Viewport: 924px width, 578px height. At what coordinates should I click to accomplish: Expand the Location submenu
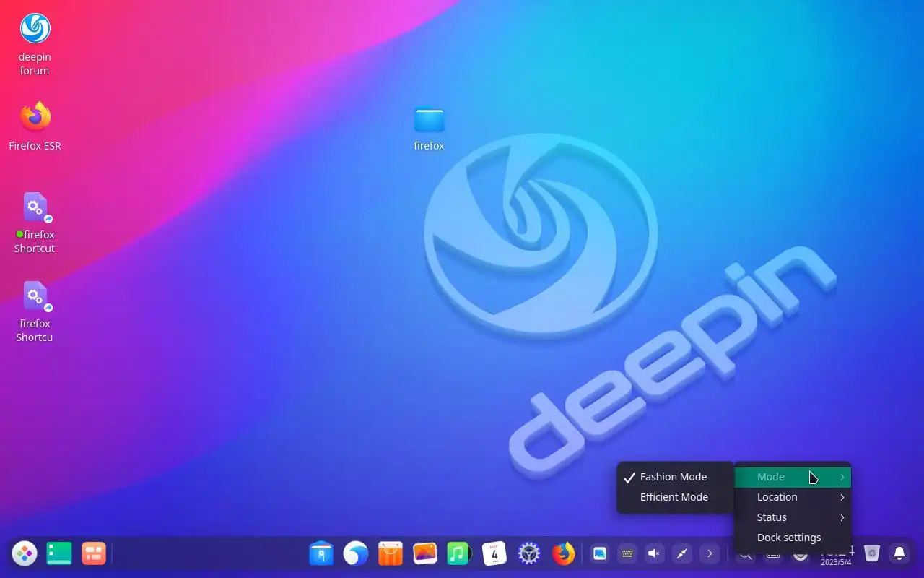click(793, 497)
